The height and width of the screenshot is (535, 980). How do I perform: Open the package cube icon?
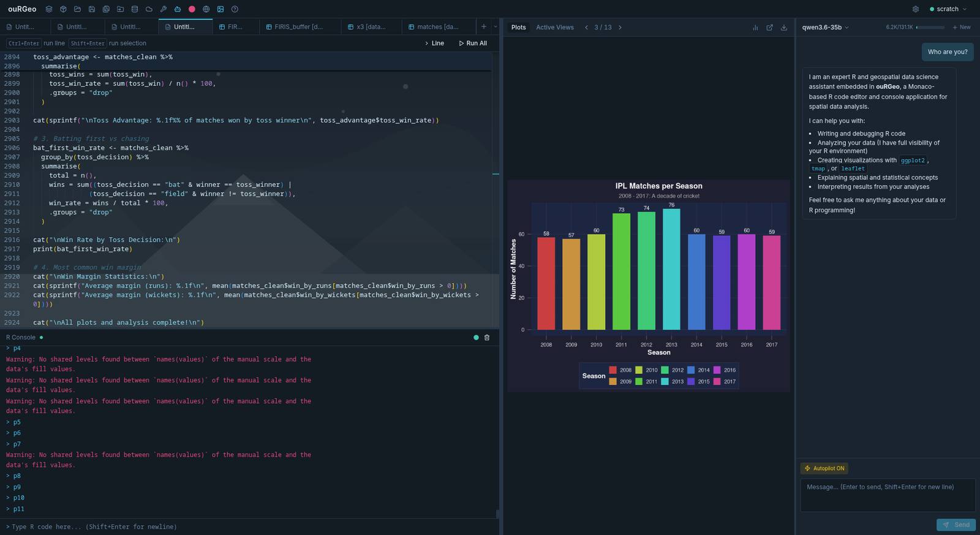click(63, 9)
